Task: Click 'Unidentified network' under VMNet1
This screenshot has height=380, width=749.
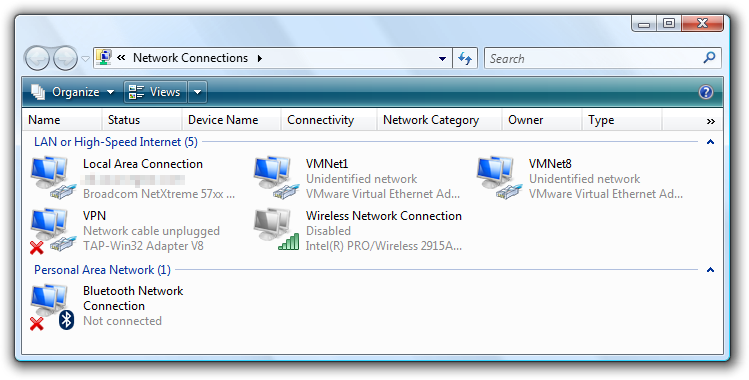Action: pos(362,179)
